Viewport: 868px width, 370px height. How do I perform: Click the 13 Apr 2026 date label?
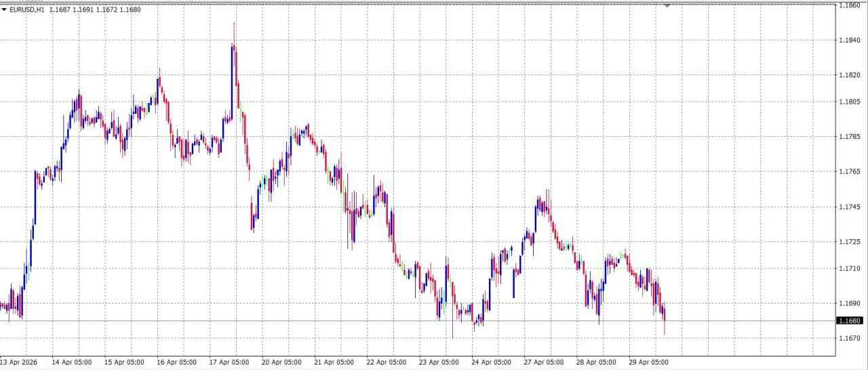click(18, 363)
